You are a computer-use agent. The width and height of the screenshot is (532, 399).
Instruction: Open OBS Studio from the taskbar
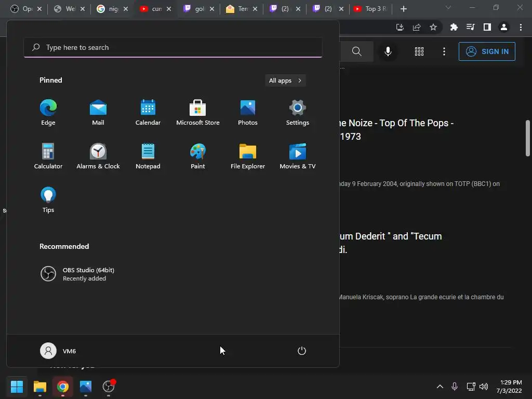coord(109,387)
